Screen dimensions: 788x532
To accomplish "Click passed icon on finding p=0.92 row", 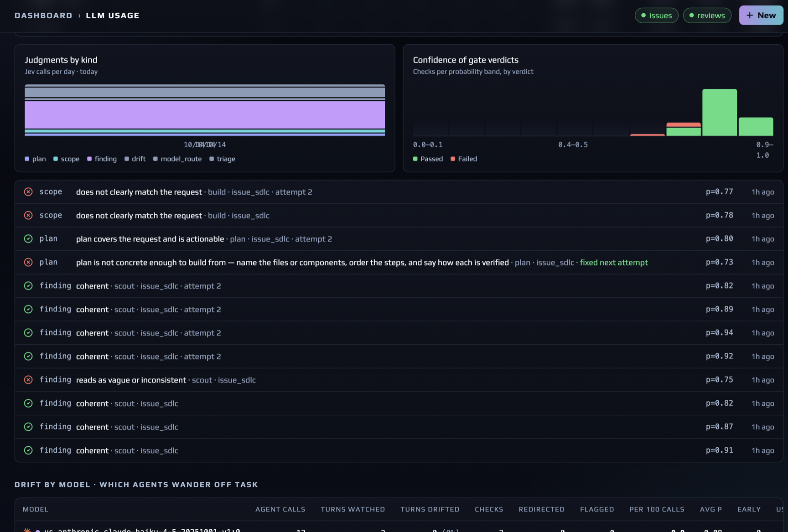I will click(28, 356).
